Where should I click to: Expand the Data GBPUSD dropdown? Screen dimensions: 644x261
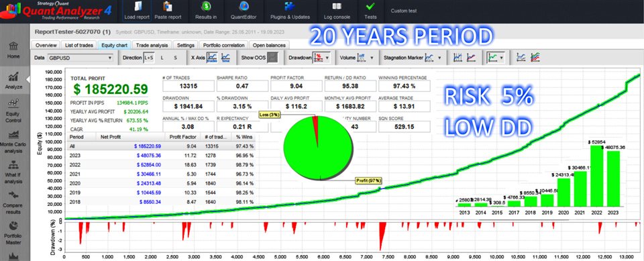(80, 58)
